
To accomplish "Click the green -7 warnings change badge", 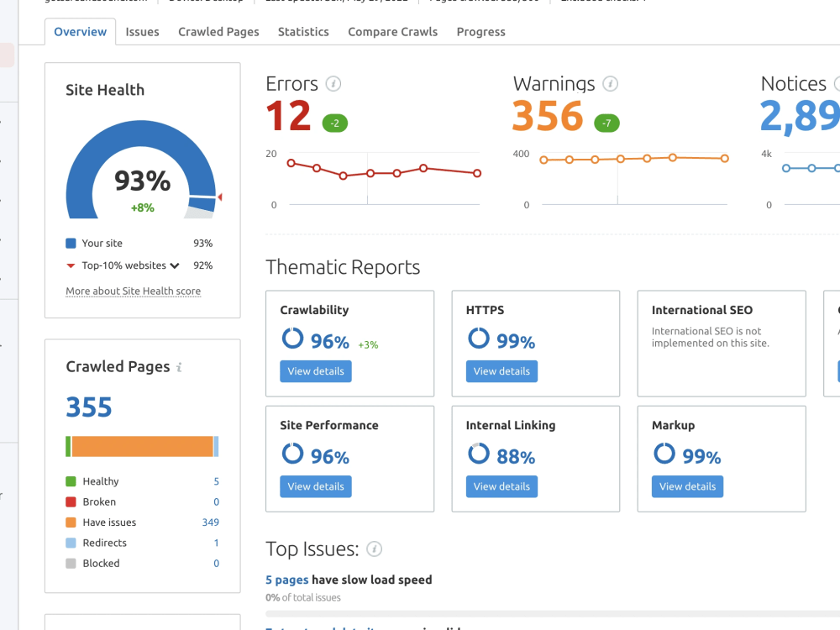I will coord(606,123).
